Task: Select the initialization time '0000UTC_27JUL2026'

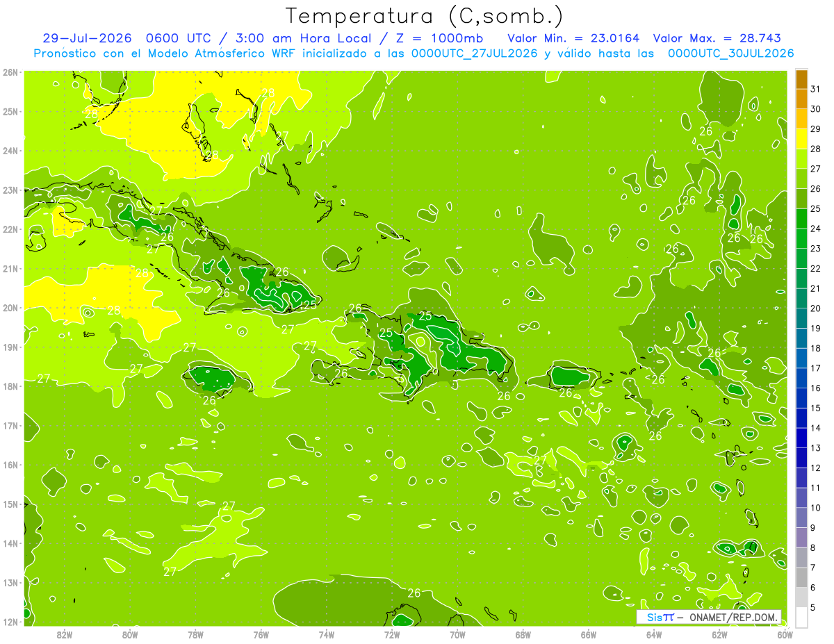Action: pos(475,53)
